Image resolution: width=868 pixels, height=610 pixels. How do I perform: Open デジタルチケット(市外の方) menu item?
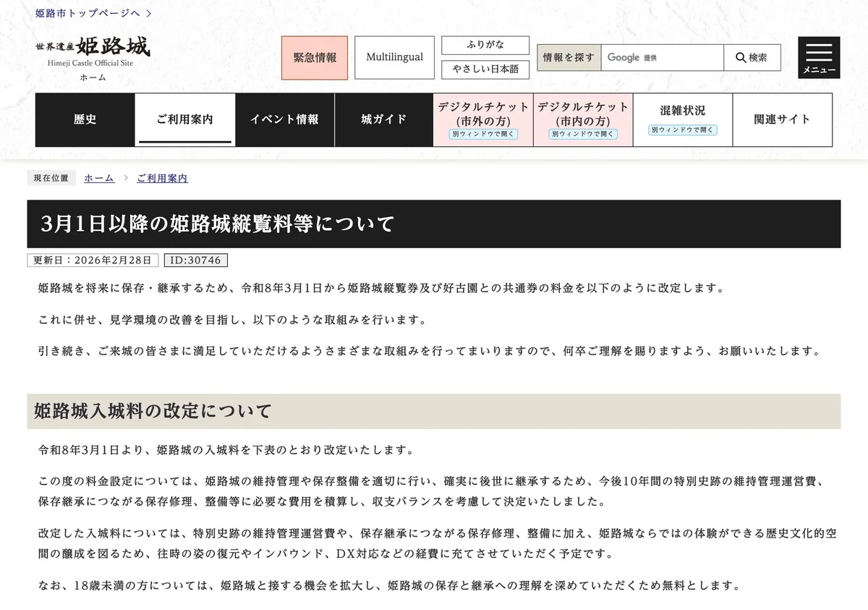tap(483, 119)
